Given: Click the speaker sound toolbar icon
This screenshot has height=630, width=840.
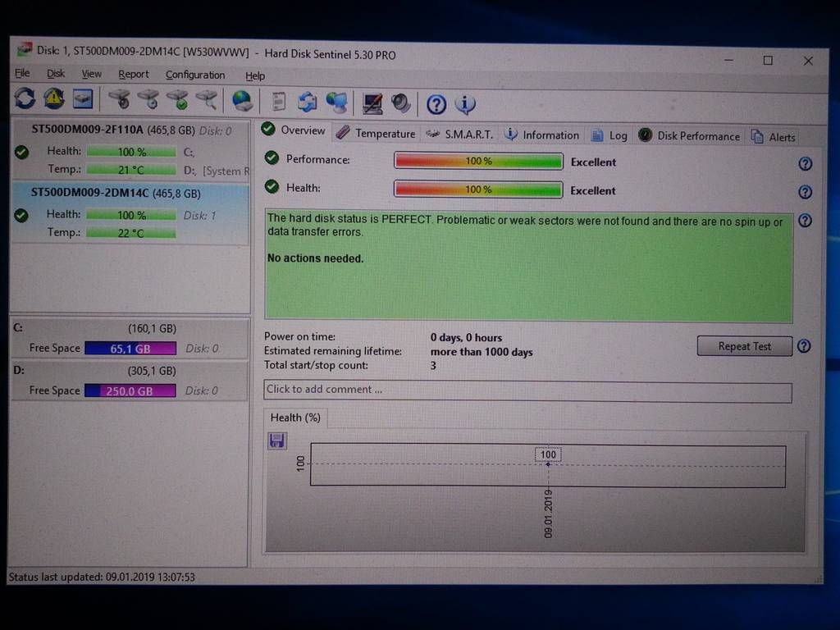Looking at the screenshot, I should tap(400, 103).
